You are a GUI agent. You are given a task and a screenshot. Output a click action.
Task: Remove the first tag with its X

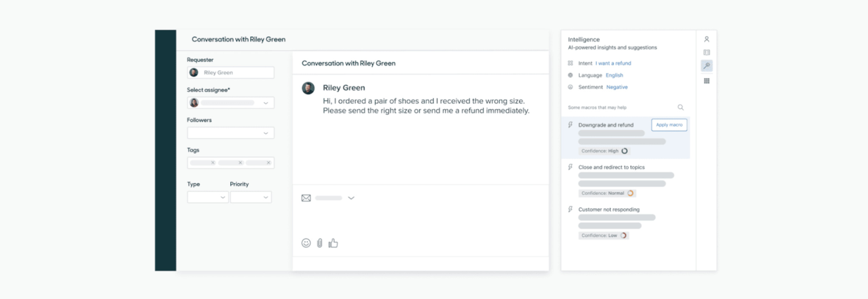click(x=213, y=163)
